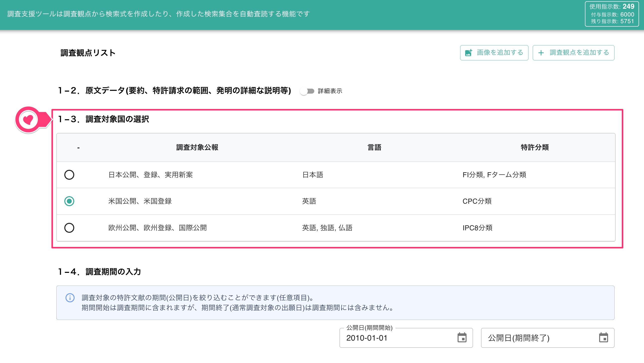The width and height of the screenshot is (644, 363).
Task: Click the 公開日(期間開始) date field
Action: pyautogui.click(x=406, y=338)
